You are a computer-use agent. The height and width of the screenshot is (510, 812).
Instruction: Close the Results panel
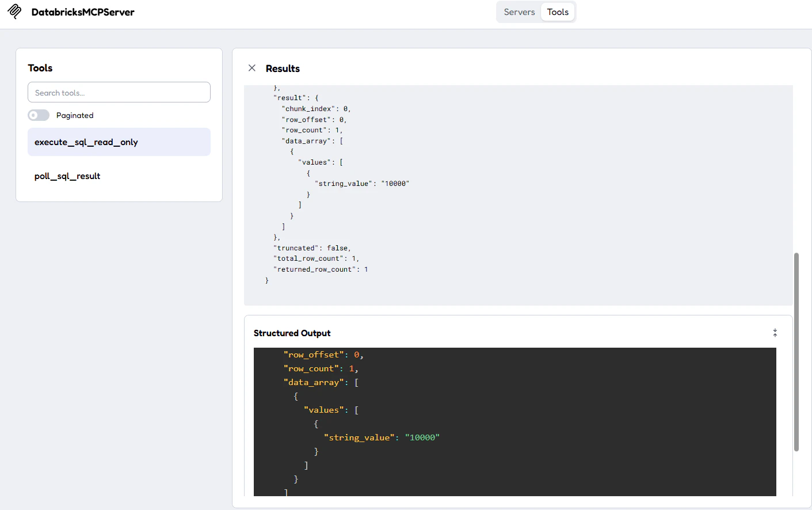pyautogui.click(x=251, y=68)
